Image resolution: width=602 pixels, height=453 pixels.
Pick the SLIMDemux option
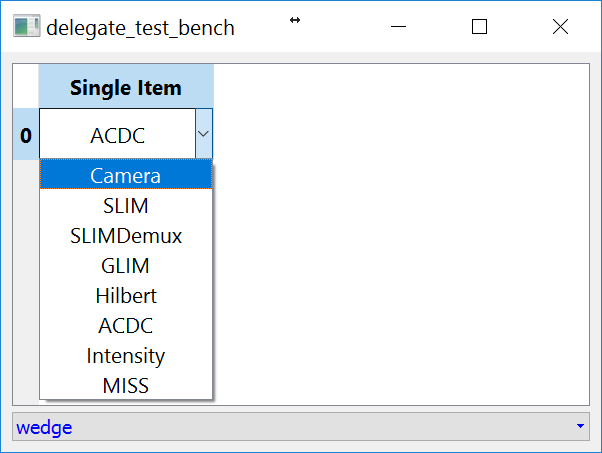tap(126, 236)
